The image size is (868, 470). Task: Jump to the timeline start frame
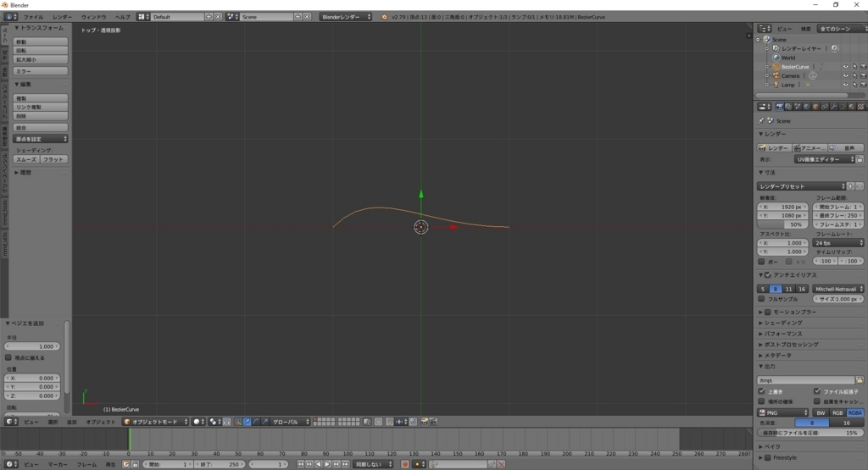(x=301, y=464)
